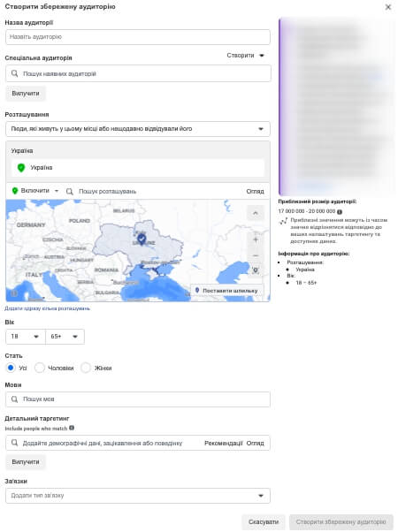Click the info icon beside Include people who match
398x532 pixels.
[72, 428]
